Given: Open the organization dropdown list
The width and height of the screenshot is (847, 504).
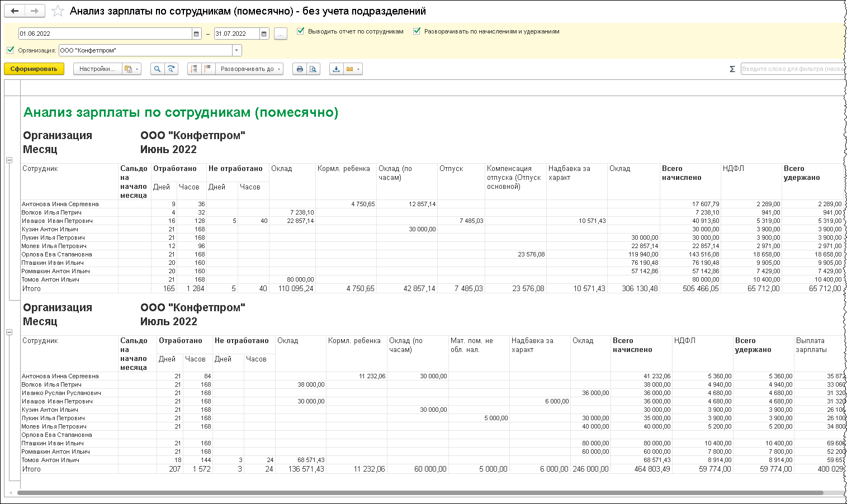Looking at the screenshot, I should tap(237, 50).
